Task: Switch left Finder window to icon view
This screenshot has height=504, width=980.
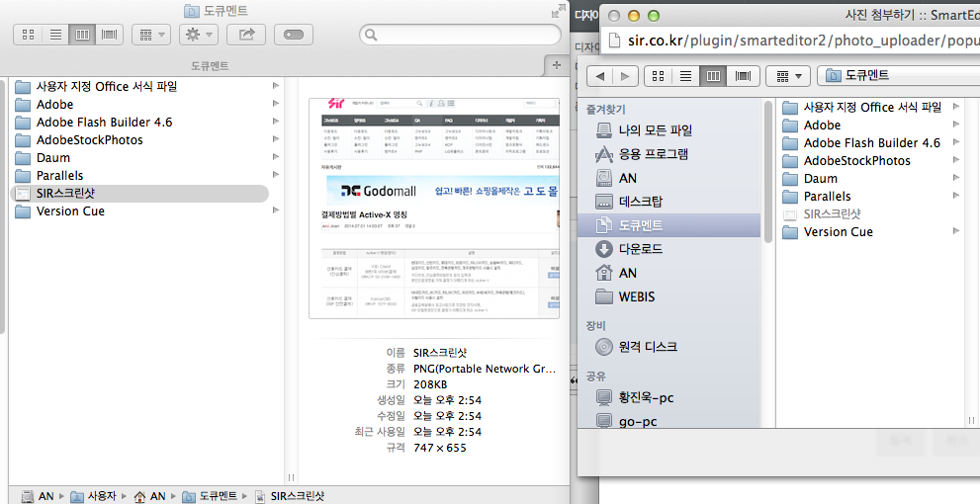Action: [29, 35]
